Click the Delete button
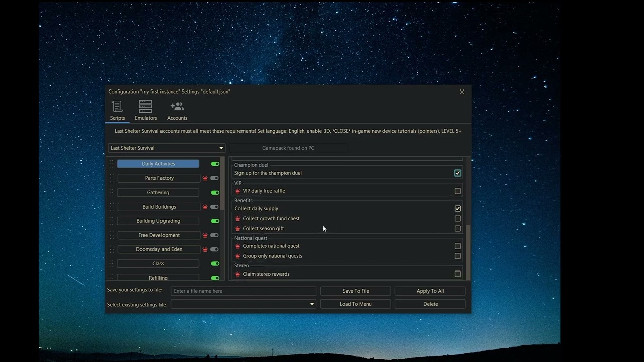Image resolution: width=644 pixels, height=362 pixels. (430, 304)
